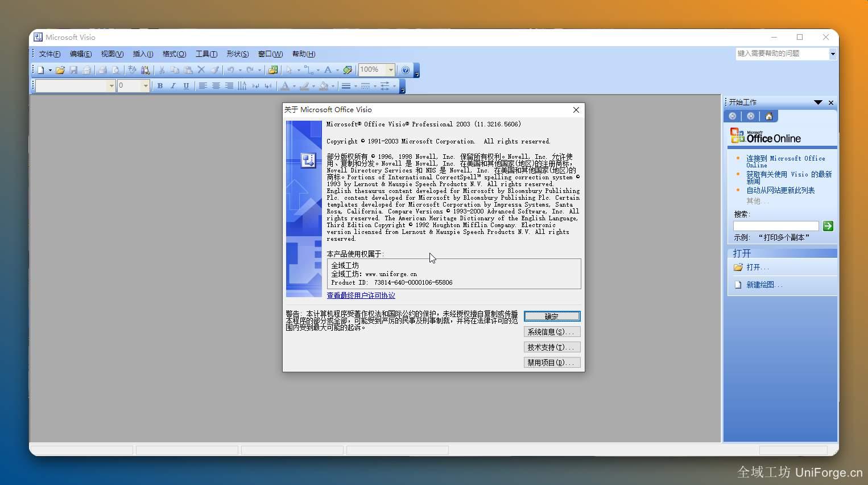Open the New drawing dropdown arrow
868x485 pixels.
[x=50, y=71]
